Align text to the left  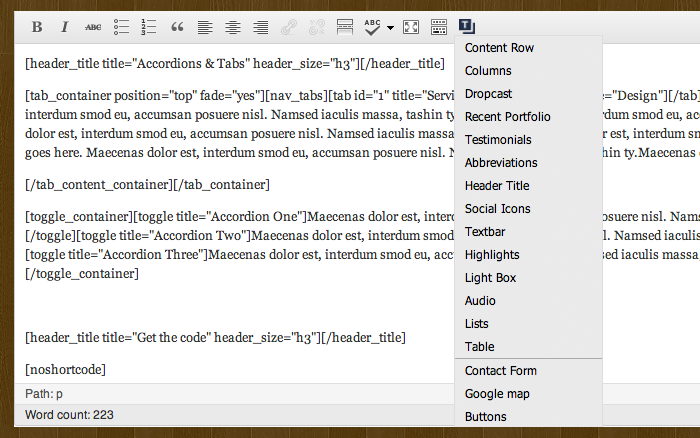[205, 27]
